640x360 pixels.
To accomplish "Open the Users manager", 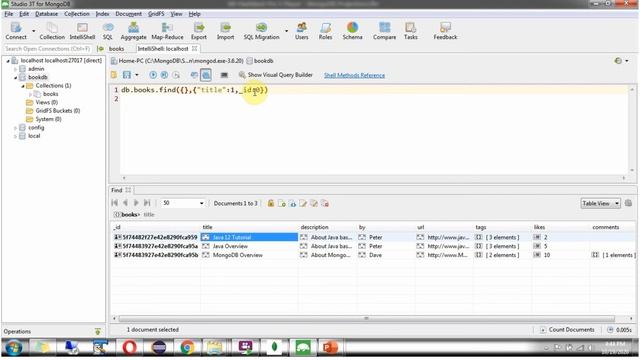I will pos(302,31).
